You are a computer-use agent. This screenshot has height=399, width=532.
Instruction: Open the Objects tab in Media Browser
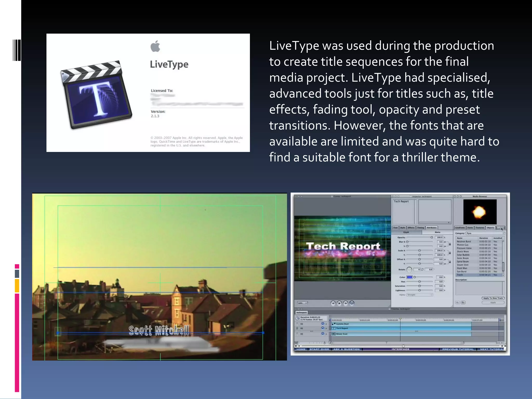490,228
